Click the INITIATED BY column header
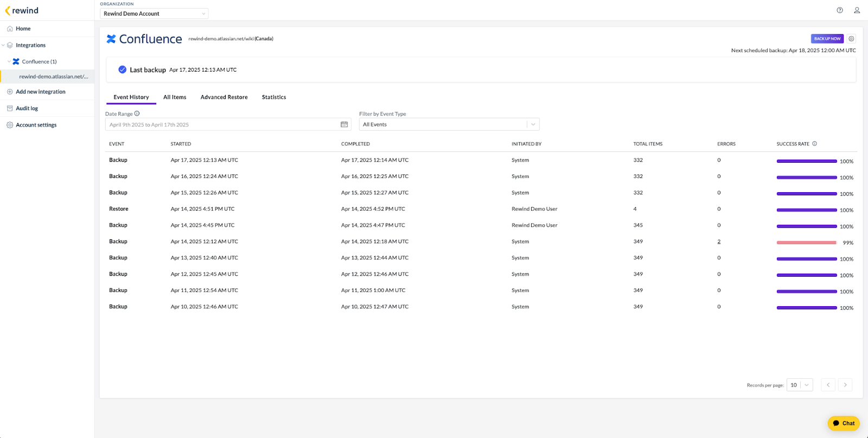This screenshot has height=438, width=868. coord(526,144)
